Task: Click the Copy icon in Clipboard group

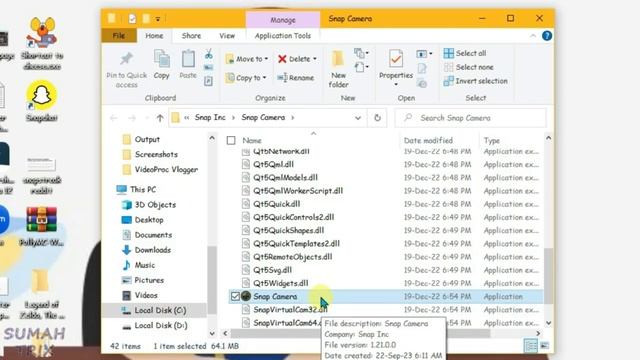Action: [162, 60]
